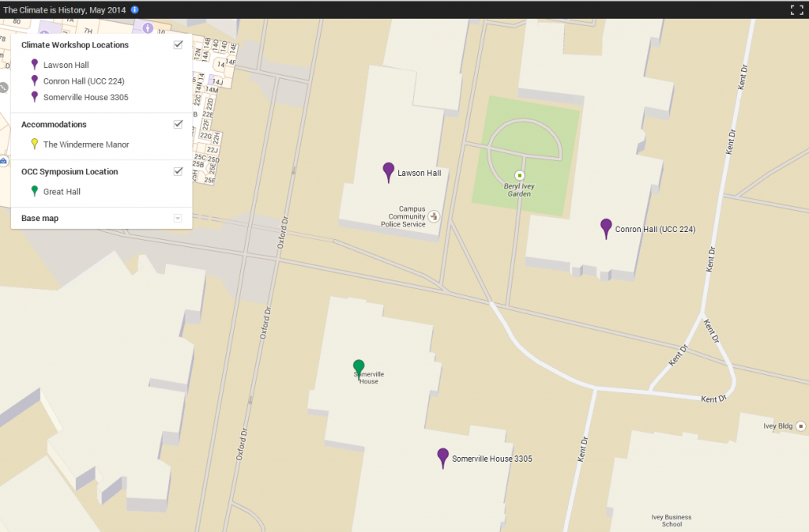Uncheck the Climate Workshop Locations layer
The image size is (809, 532).
coord(179,45)
